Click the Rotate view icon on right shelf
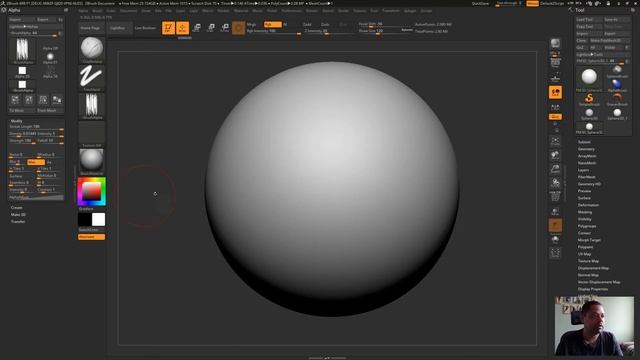640x360 pixels. point(555,183)
